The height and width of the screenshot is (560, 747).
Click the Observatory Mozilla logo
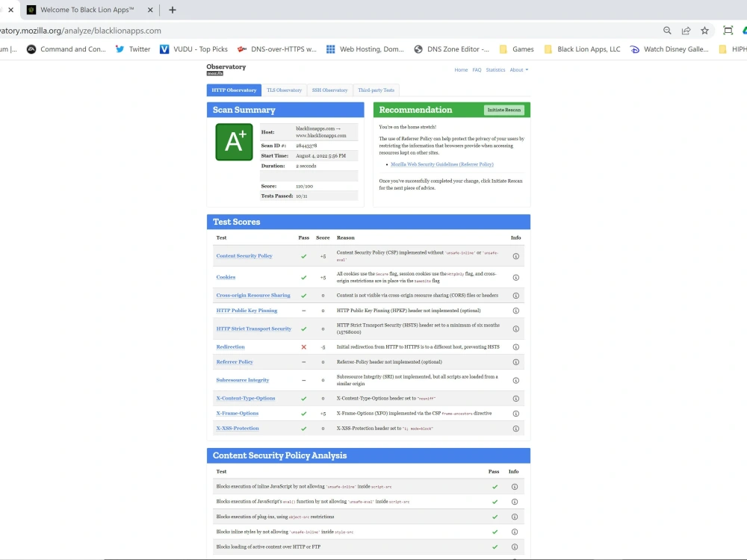point(226,69)
